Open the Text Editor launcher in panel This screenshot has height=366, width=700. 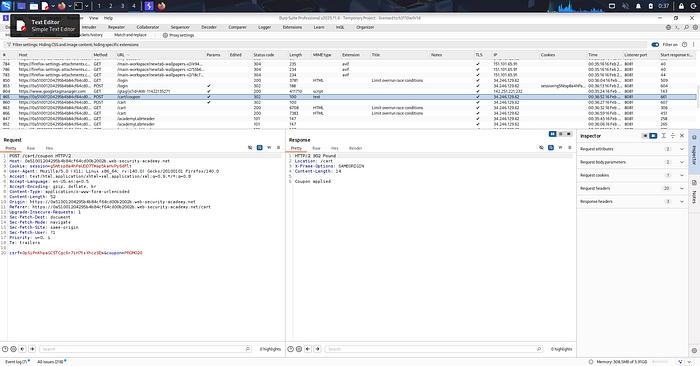(45, 6)
